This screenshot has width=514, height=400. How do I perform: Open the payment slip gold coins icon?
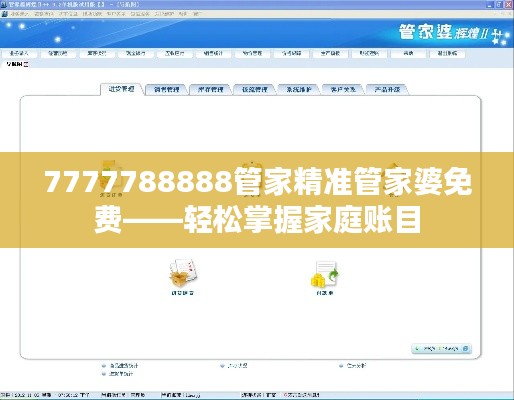[x=325, y=274]
